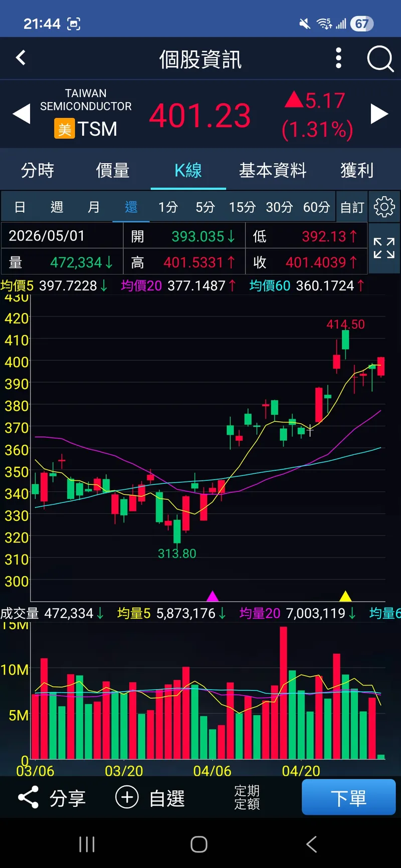
Task: Open stock search magnifier
Action: click(x=380, y=59)
